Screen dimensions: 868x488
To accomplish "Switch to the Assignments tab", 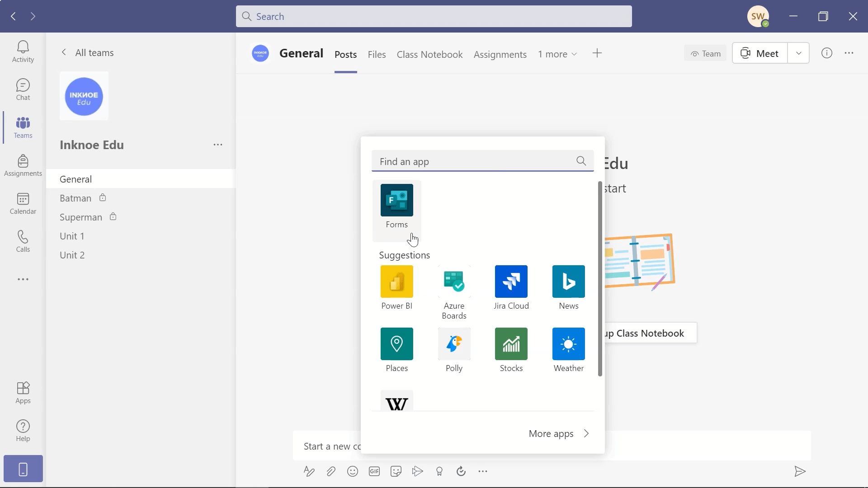I will click(x=500, y=54).
